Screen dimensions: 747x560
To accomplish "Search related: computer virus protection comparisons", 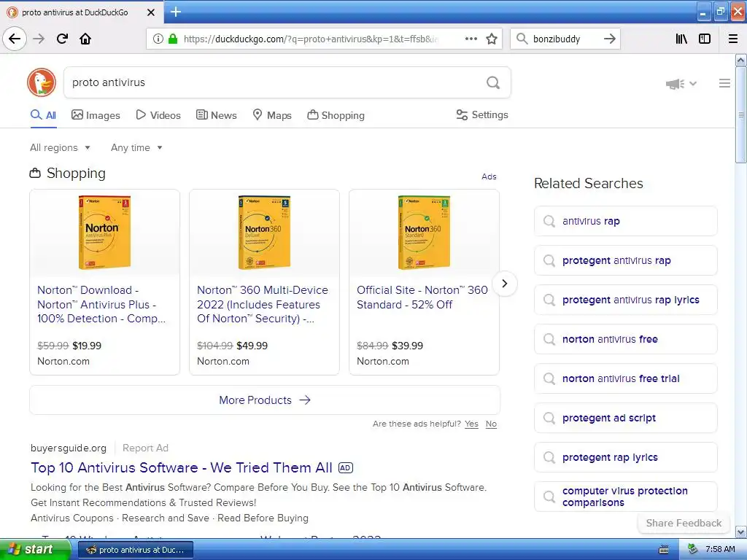I will (x=625, y=497).
